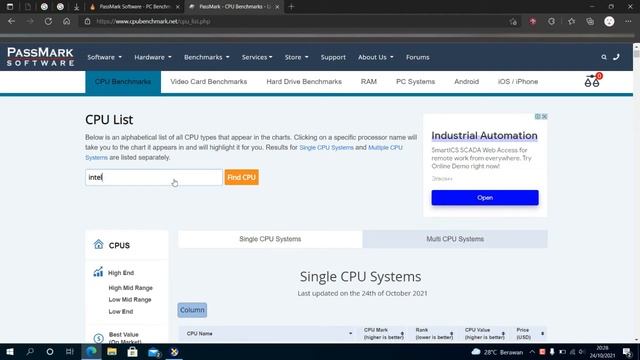Expand the Services menu

point(257,57)
